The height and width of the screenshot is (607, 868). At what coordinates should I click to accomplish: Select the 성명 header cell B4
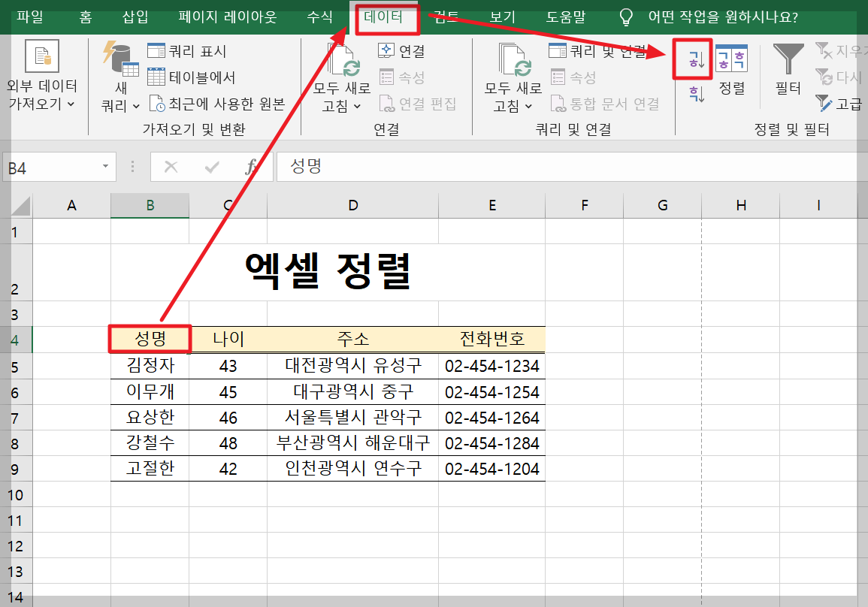click(150, 340)
